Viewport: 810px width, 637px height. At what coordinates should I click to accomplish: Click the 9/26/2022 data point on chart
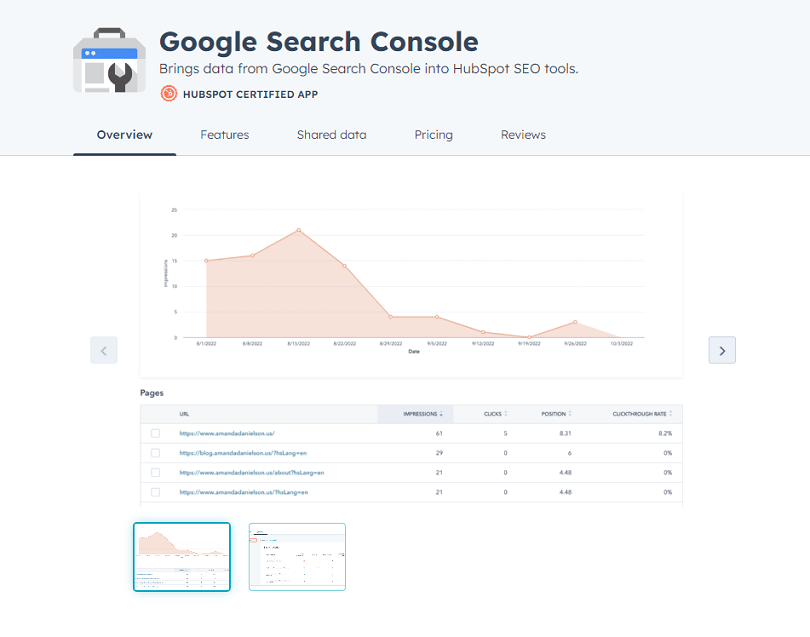[575, 322]
